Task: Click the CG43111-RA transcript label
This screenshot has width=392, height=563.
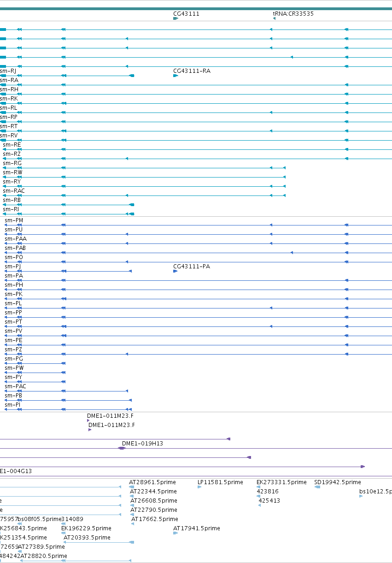Action: [192, 71]
